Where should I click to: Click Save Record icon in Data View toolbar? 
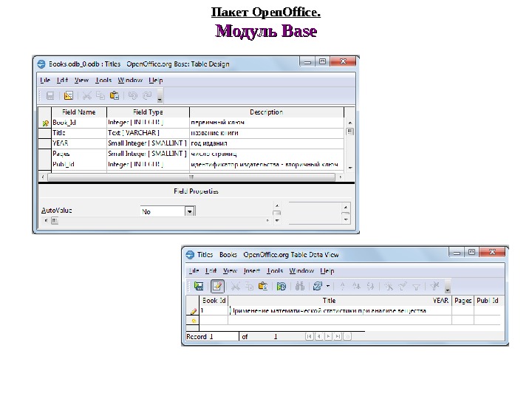click(199, 286)
